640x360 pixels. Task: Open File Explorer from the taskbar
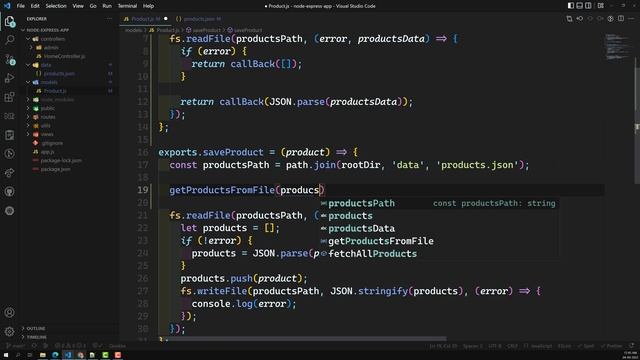42,355
